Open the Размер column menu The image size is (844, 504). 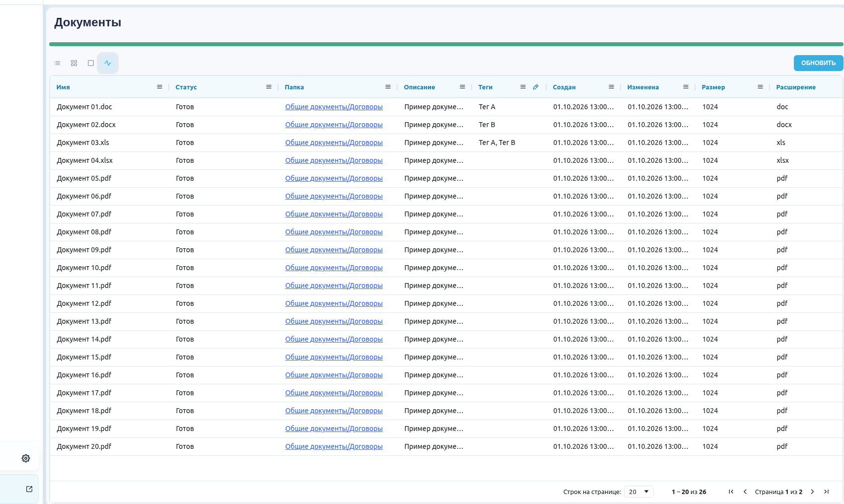tap(760, 87)
